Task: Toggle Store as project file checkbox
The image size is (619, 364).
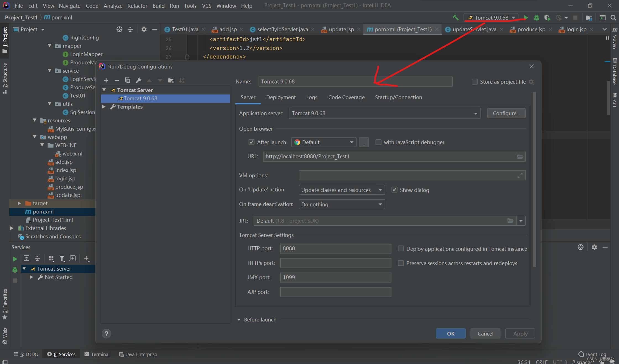Action: pyautogui.click(x=474, y=82)
